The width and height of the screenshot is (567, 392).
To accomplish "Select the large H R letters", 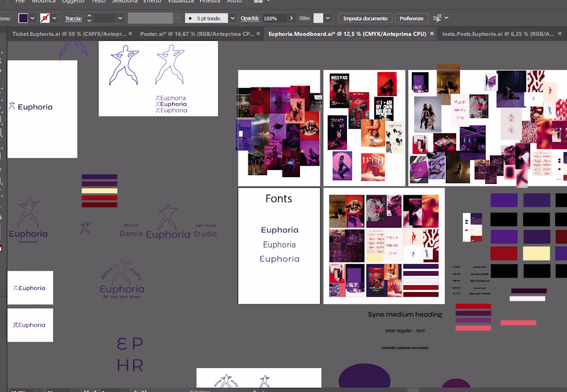I will [130, 366].
